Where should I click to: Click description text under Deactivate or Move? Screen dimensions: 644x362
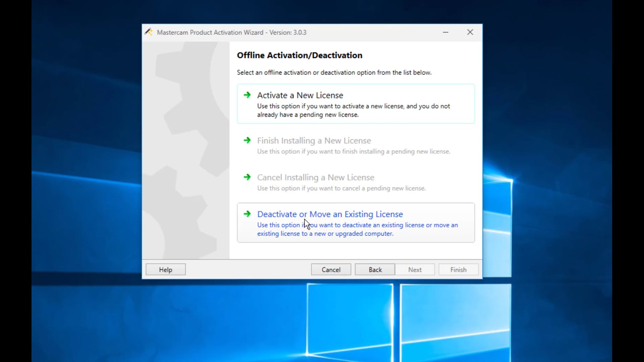pyautogui.click(x=358, y=229)
